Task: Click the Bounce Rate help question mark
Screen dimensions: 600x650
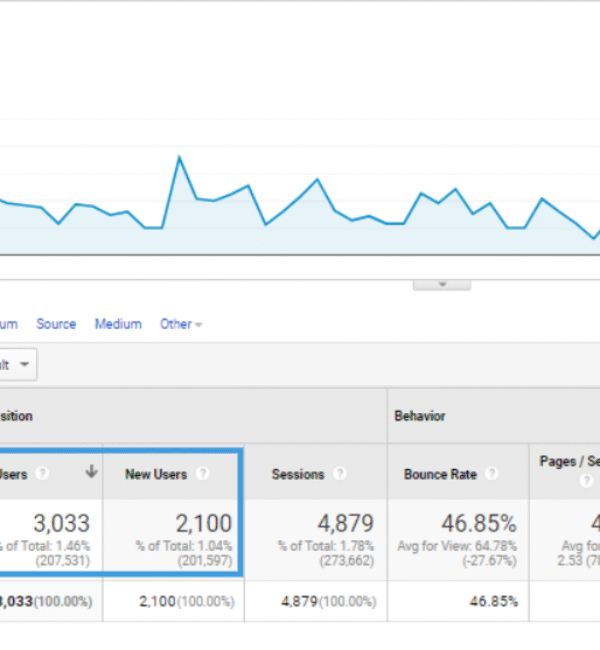Action: click(x=491, y=474)
